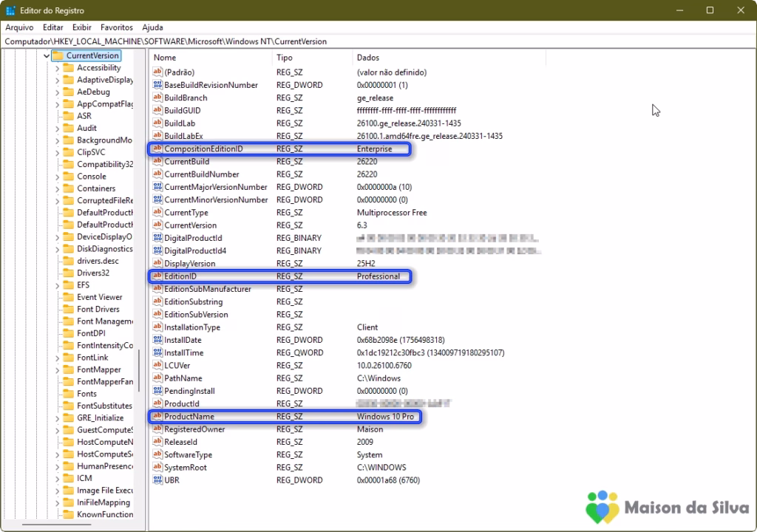
Task: Click the Registry Editor app icon in title bar
Action: [10, 10]
